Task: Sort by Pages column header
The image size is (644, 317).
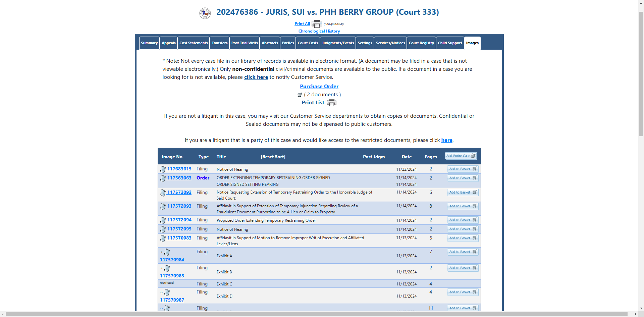Action: pos(431,157)
